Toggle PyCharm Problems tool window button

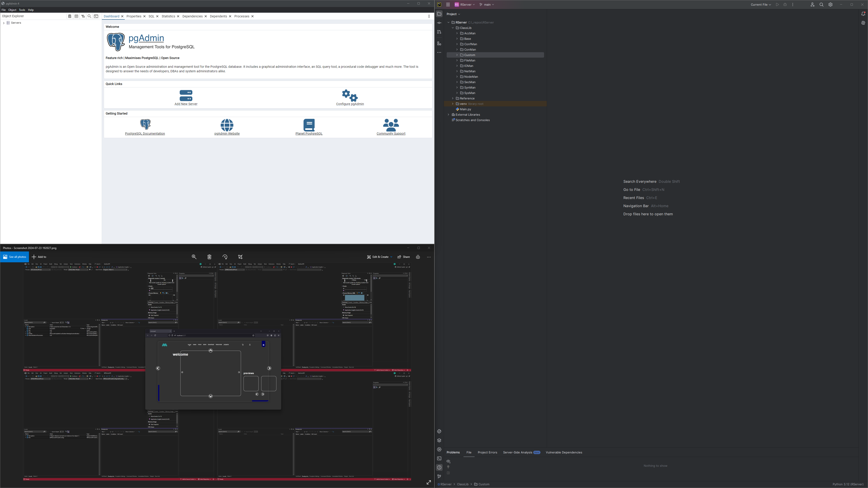pos(439,467)
